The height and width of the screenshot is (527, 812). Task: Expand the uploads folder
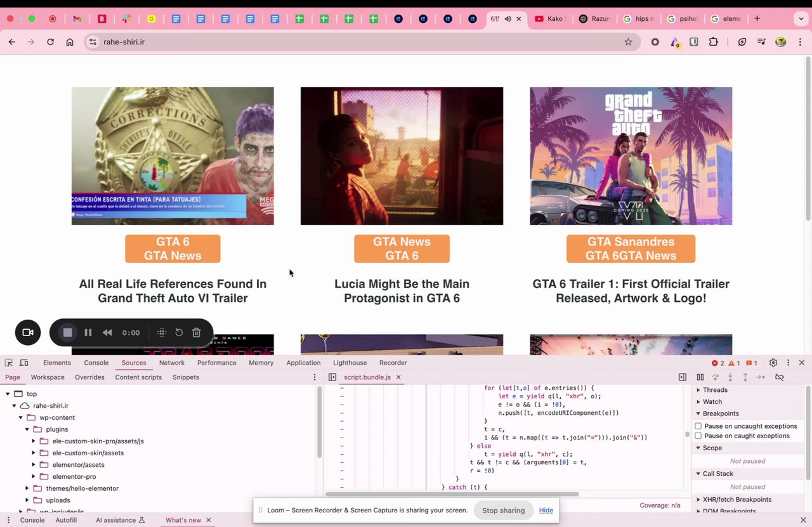coord(27,500)
